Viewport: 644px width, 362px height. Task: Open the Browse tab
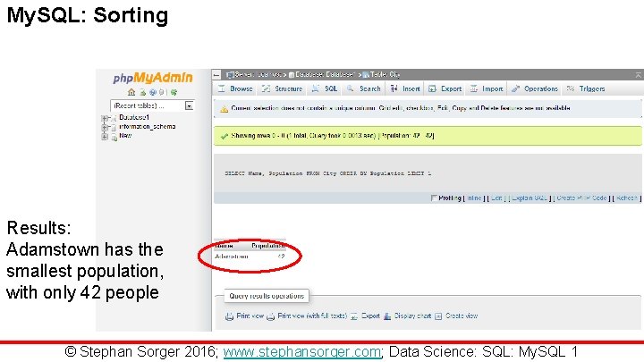click(236, 88)
